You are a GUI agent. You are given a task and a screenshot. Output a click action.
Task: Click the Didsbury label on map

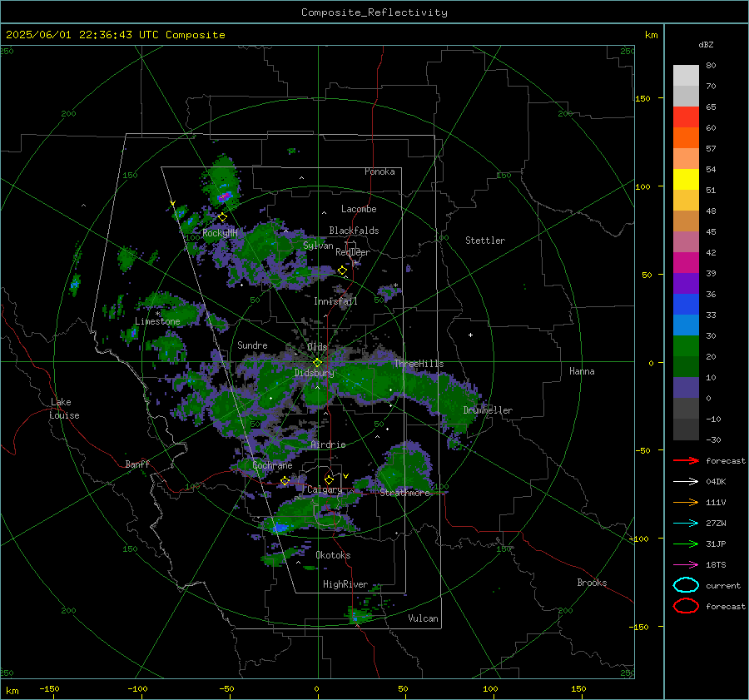tap(314, 373)
